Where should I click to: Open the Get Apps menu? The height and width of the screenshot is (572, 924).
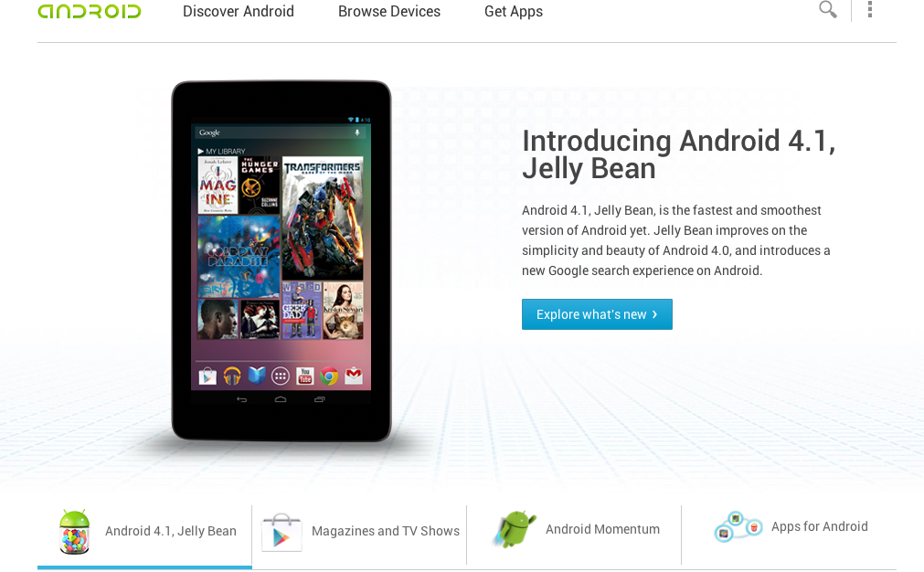514,11
